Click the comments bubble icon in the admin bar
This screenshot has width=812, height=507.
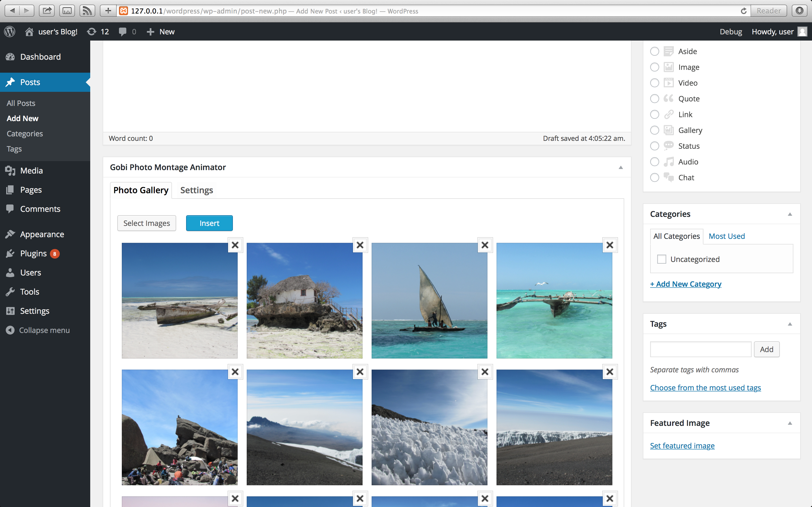[123, 32]
